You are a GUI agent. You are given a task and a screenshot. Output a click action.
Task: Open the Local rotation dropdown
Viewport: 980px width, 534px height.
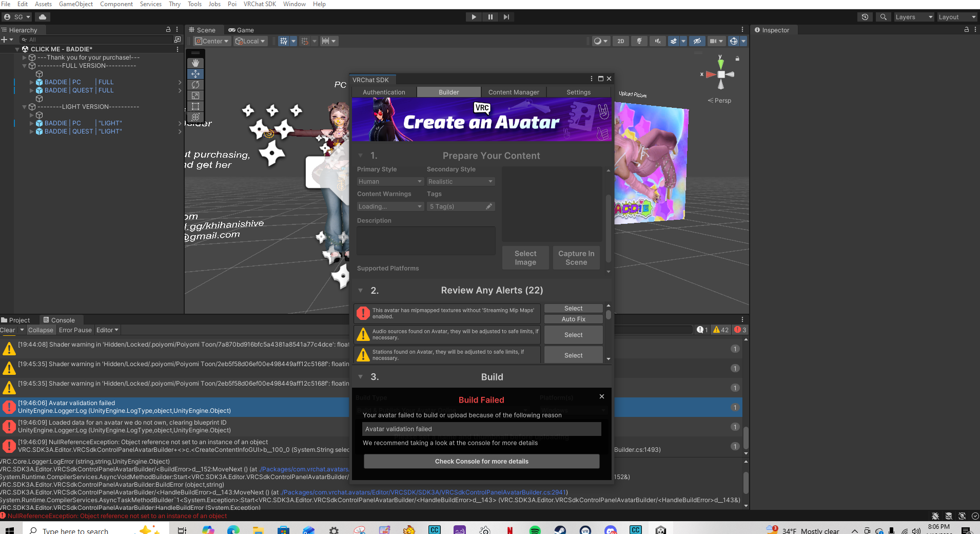(x=250, y=41)
